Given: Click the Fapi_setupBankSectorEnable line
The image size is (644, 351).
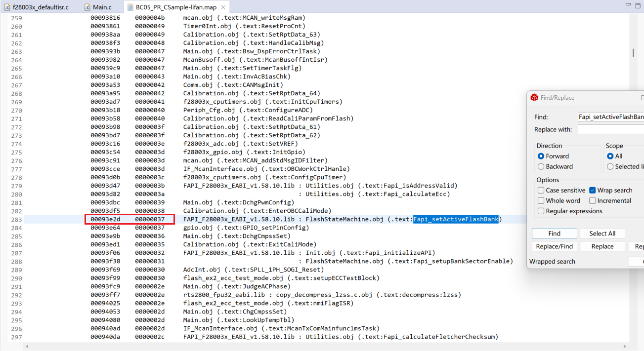Looking at the screenshot, I should 406,261.
